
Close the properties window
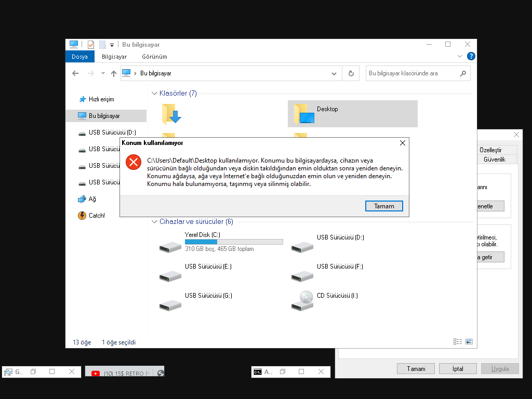click(516, 135)
